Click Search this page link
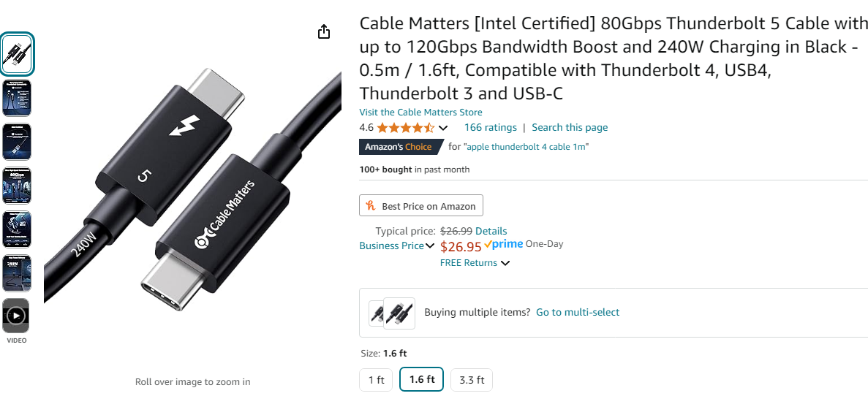The height and width of the screenshot is (396, 868). tap(570, 127)
